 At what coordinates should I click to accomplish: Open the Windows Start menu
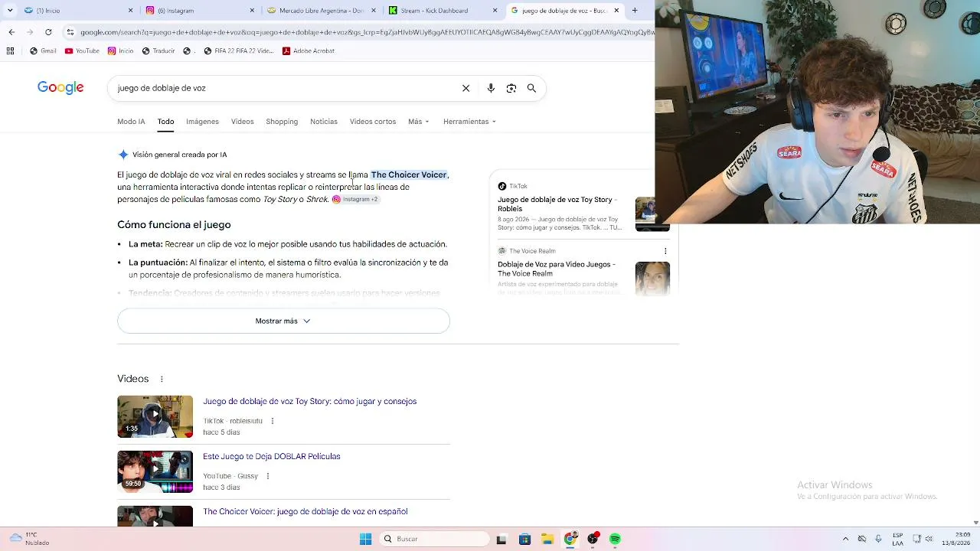click(365, 539)
